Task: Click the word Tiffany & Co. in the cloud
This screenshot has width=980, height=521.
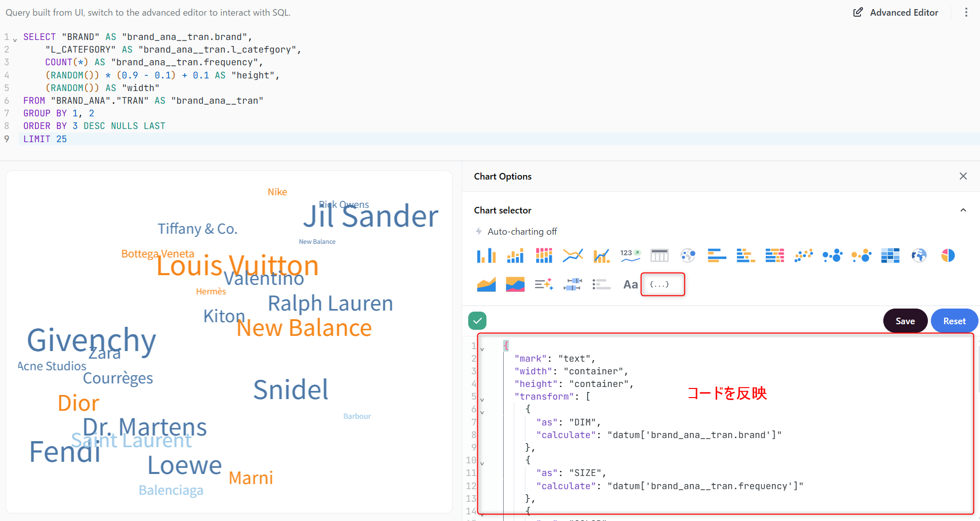Action: point(197,229)
